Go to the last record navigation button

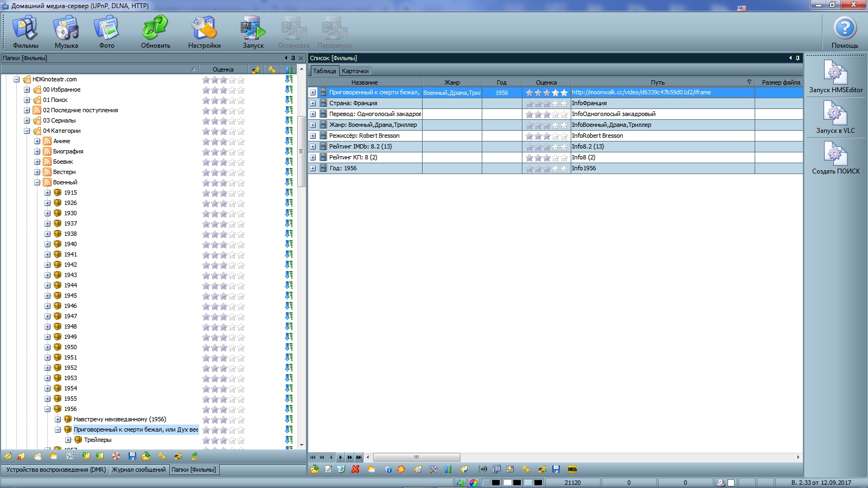(359, 457)
